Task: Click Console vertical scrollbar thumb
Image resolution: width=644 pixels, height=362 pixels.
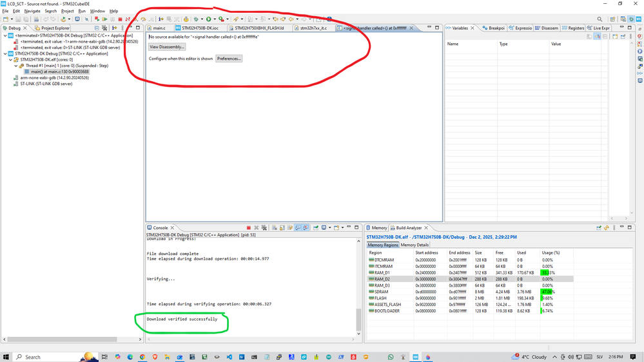Action: pyautogui.click(x=358, y=319)
